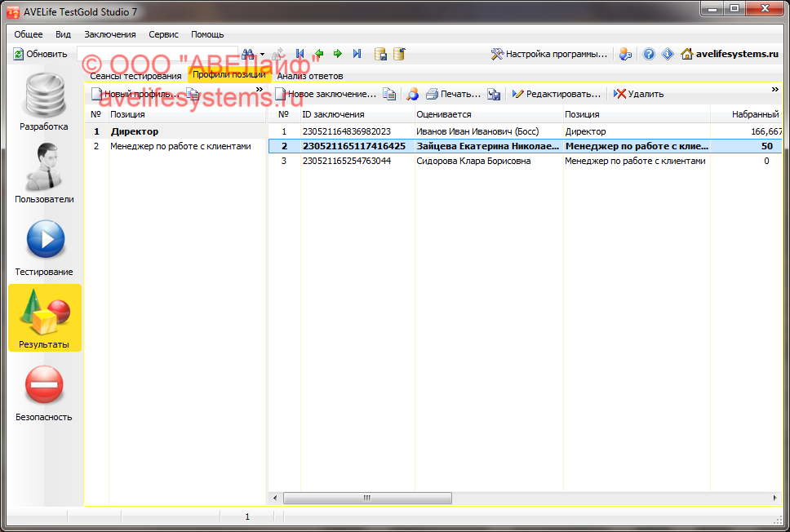
Task: Jump to last record navigation arrow
Action: [357, 54]
